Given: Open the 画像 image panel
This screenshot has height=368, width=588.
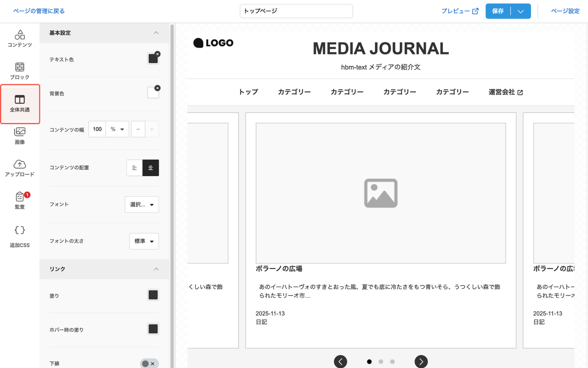Looking at the screenshot, I should [19, 136].
